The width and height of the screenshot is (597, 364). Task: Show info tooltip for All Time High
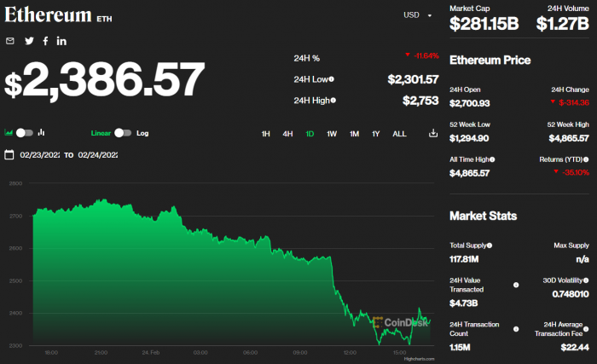coord(492,159)
